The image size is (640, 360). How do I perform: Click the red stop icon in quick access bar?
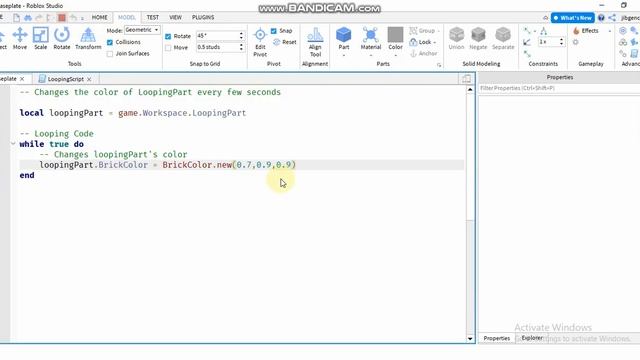pos(62,18)
